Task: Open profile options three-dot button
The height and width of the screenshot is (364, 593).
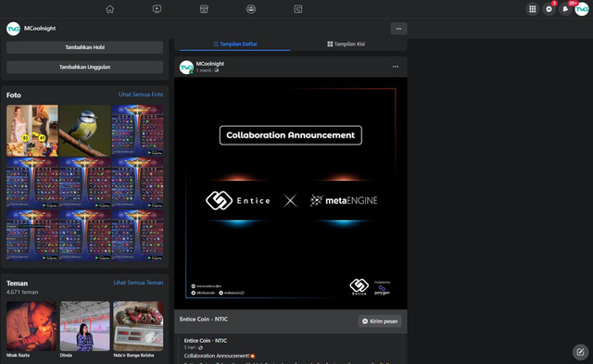Action: [x=398, y=29]
